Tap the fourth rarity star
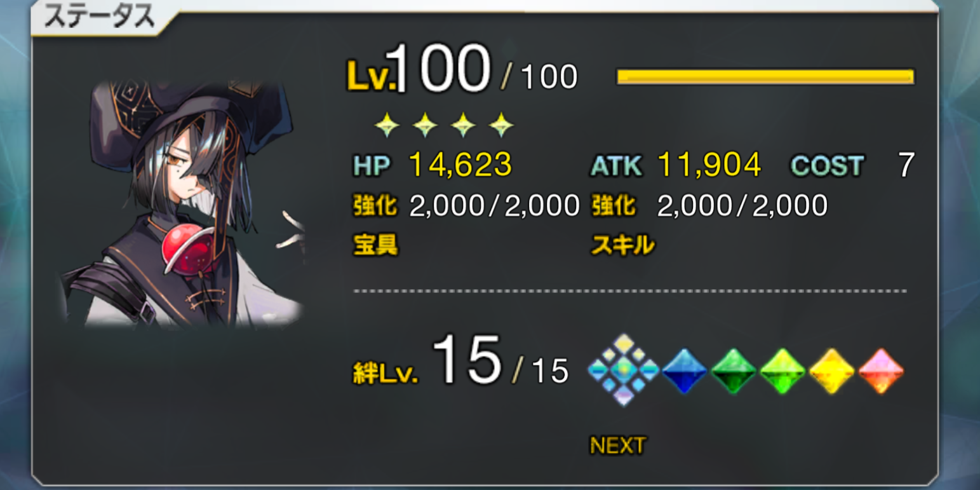Screen dimensions: 980x490 pyautogui.click(x=501, y=125)
